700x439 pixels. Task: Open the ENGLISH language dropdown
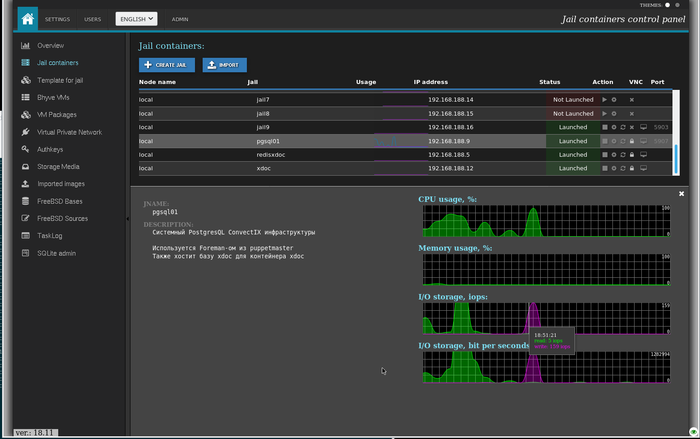tap(136, 18)
